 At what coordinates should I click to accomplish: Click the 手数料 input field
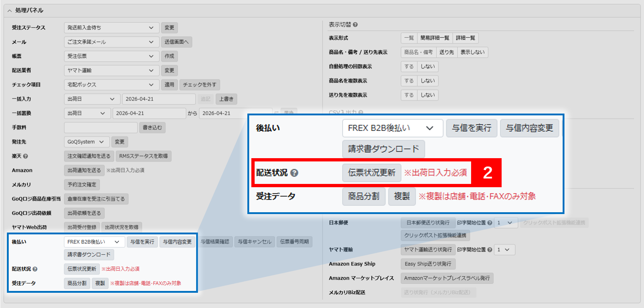click(x=101, y=128)
